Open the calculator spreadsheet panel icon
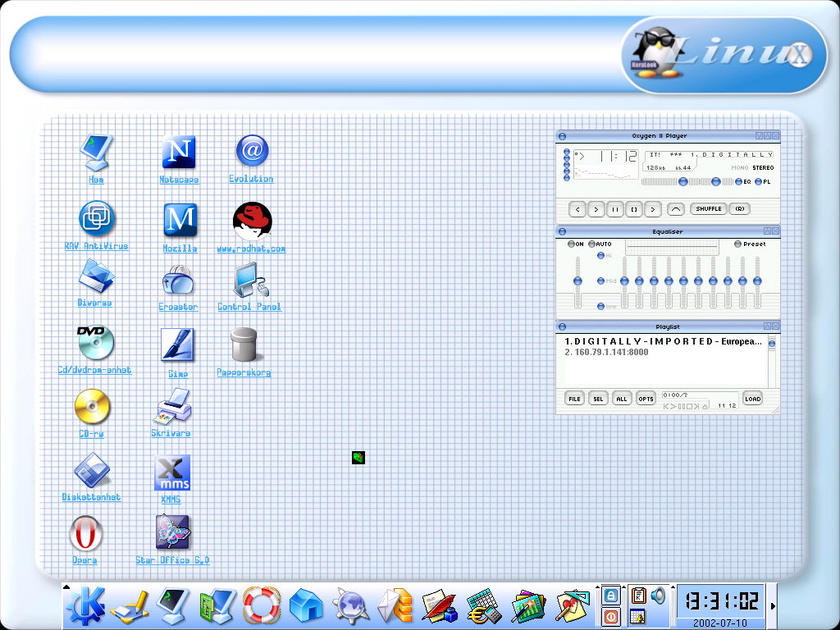Screen dimensions: 840x630 click(484, 606)
